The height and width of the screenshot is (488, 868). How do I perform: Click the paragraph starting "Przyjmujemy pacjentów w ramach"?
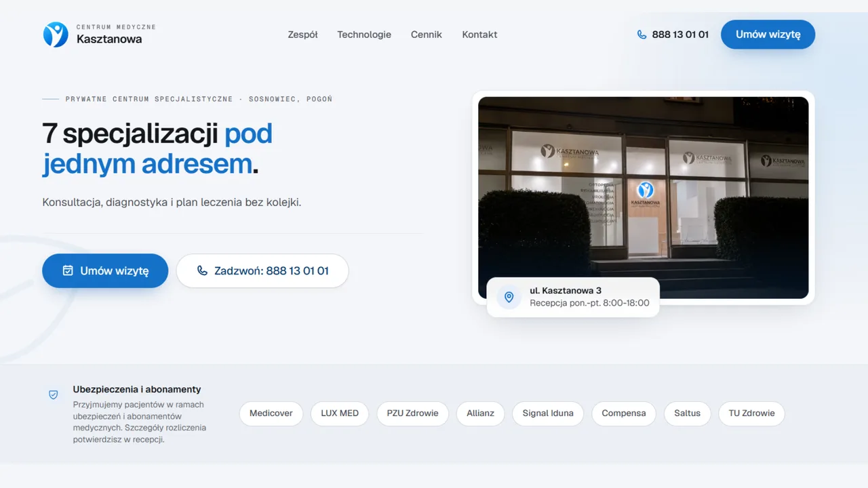pyautogui.click(x=140, y=422)
